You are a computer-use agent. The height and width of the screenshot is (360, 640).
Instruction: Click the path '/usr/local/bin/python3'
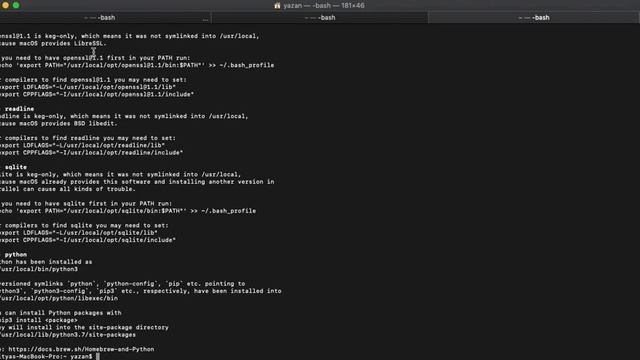[39, 269]
